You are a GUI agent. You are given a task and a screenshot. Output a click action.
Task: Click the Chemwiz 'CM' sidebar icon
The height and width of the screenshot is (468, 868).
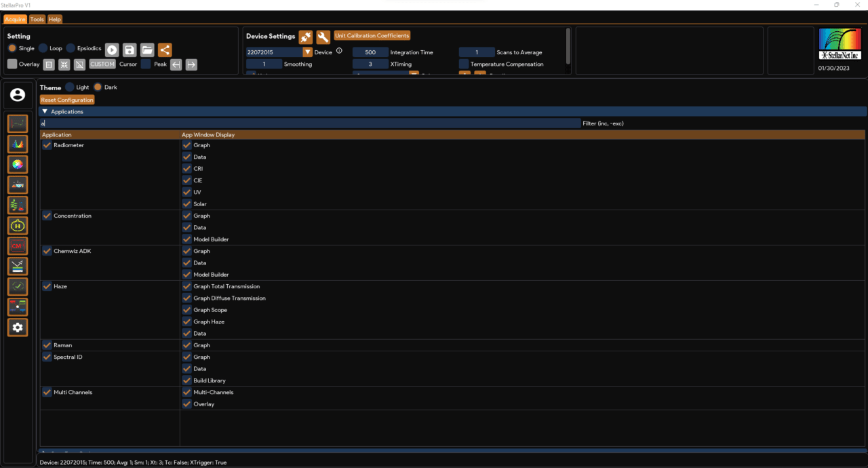[x=17, y=245]
